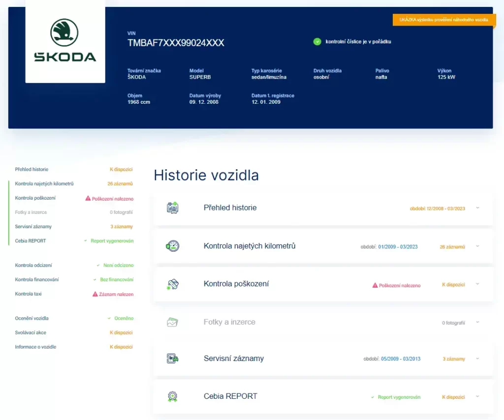Click the odometer icon for Kontrola najetých kilometrů
This screenshot has height=420, width=504.
pos(173,246)
